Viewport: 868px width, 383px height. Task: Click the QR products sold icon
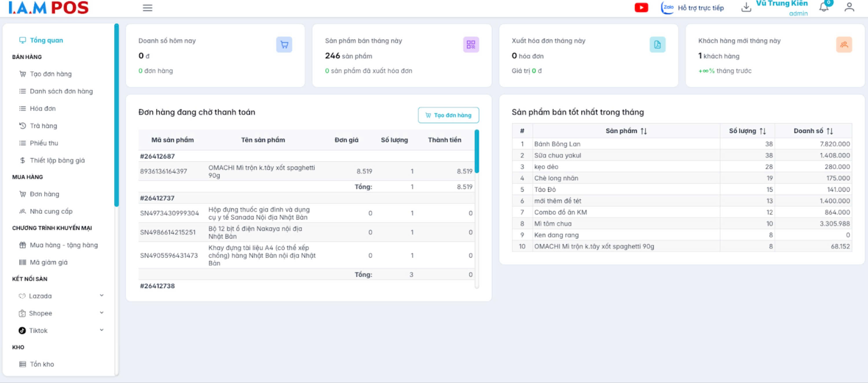click(x=471, y=45)
